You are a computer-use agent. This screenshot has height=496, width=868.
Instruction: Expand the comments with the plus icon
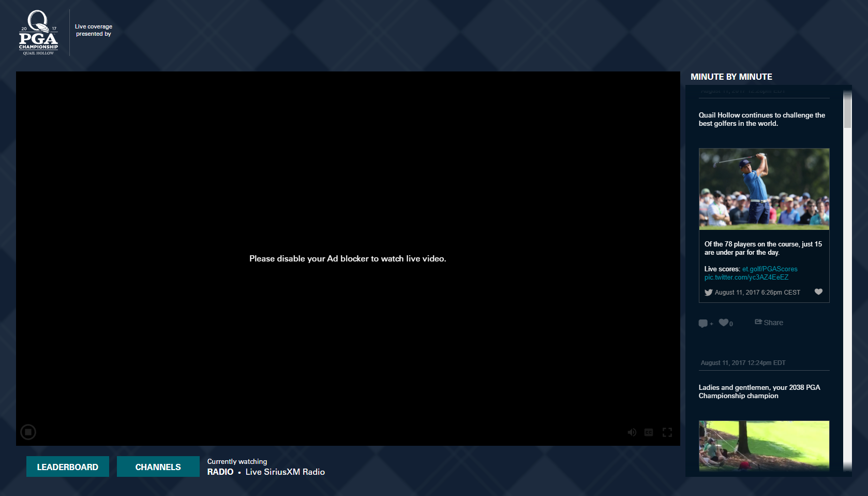coord(711,325)
